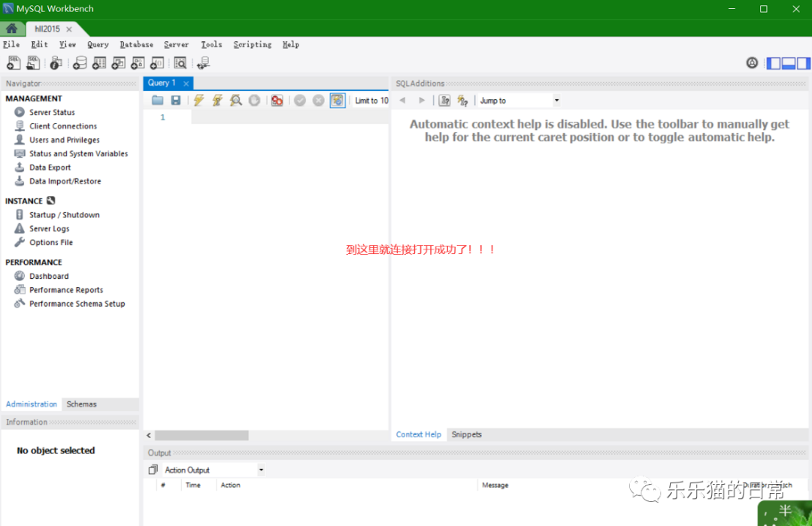Open SQL script file from the main toolbar
This screenshot has height=526, width=812.
coord(33,63)
